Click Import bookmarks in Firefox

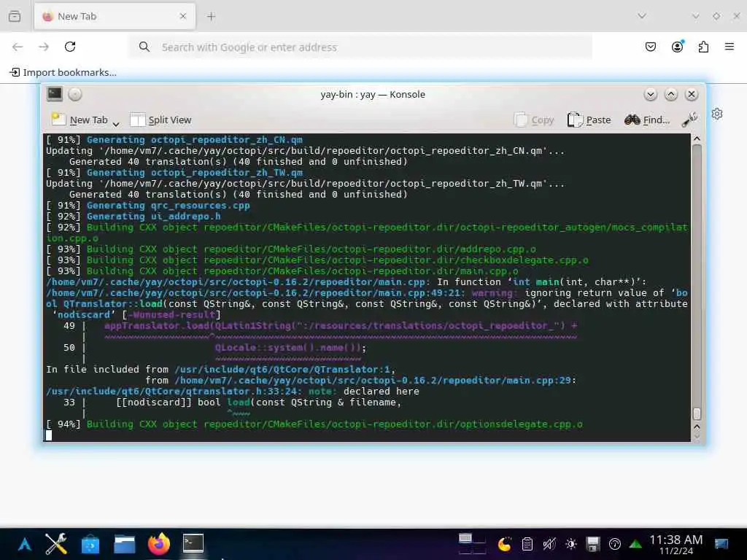pyautogui.click(x=63, y=72)
